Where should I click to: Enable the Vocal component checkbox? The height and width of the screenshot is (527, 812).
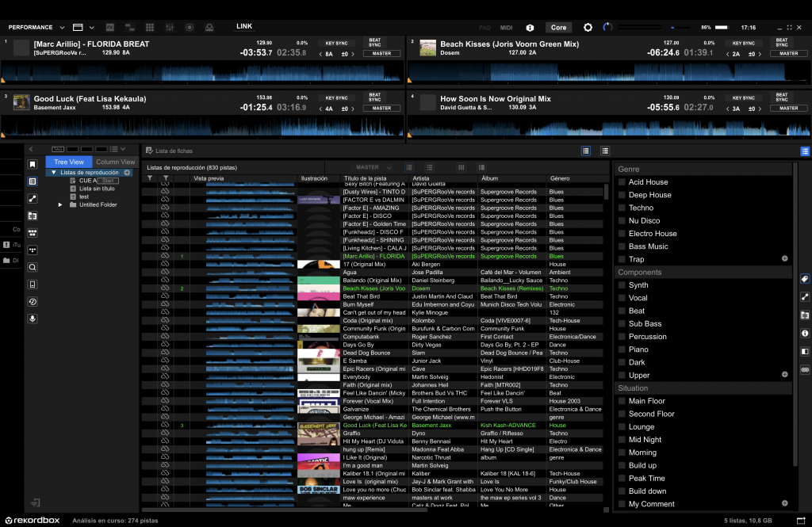click(x=622, y=298)
